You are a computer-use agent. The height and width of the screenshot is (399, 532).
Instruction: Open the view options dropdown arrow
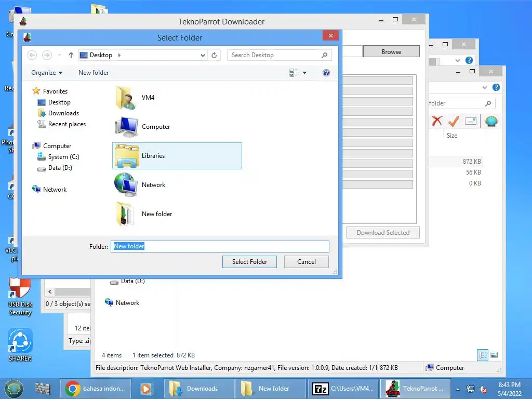click(x=304, y=73)
